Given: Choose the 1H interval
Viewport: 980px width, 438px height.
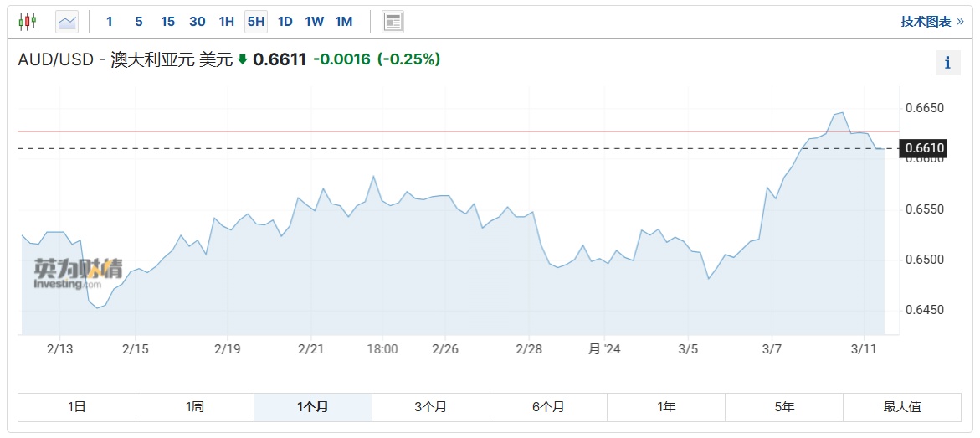Looking at the screenshot, I should 226,22.
